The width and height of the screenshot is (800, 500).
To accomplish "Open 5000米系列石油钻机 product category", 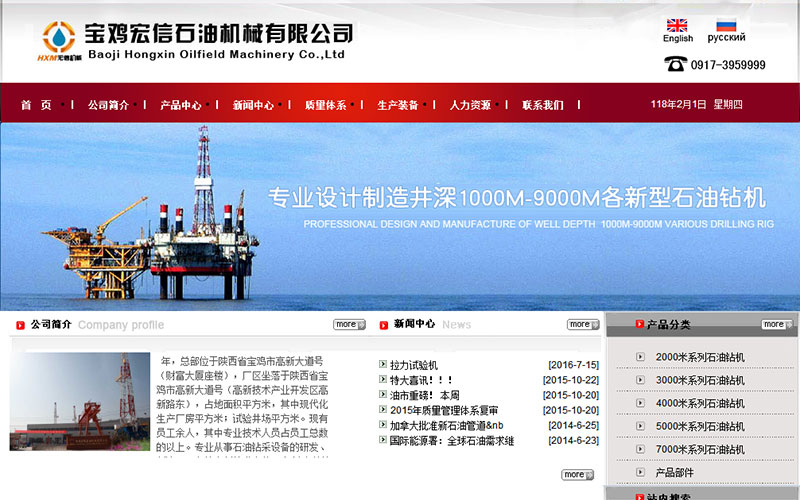I will click(x=700, y=426).
